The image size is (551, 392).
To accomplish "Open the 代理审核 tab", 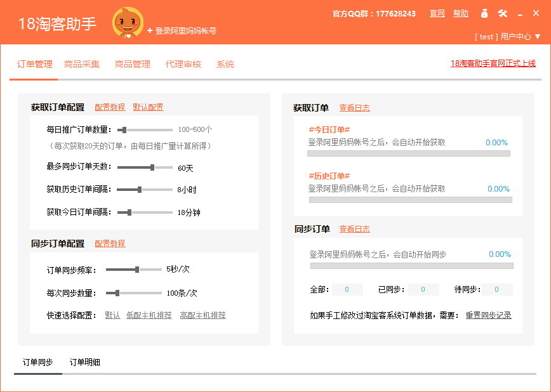I will [183, 64].
